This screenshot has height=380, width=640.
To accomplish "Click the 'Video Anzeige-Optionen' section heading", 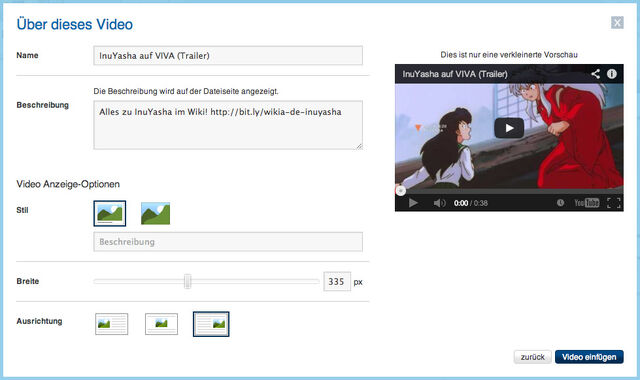I will pos(68,184).
